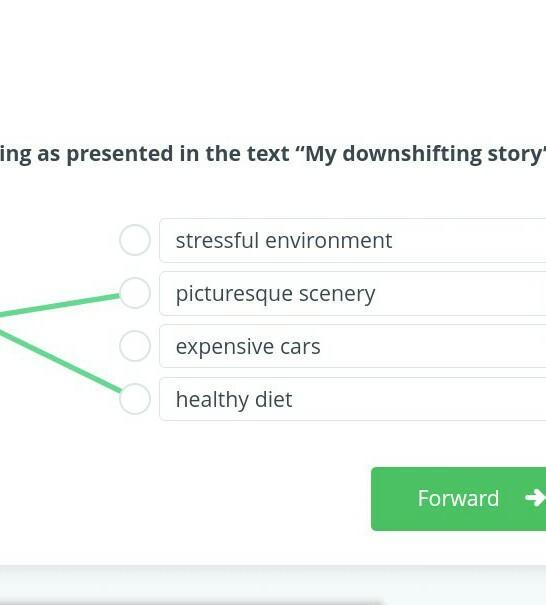
Task: Click the blank space left of stressful environment circle
Action: pos(58,240)
